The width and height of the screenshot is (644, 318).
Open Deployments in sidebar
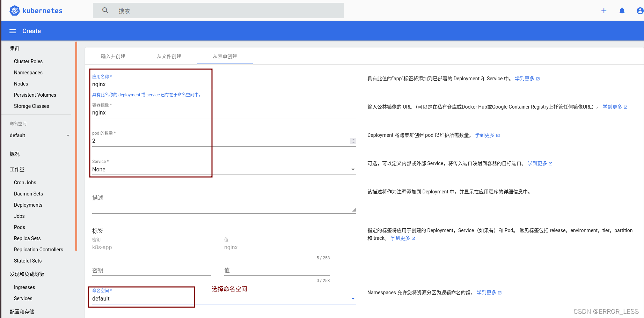pyautogui.click(x=28, y=205)
